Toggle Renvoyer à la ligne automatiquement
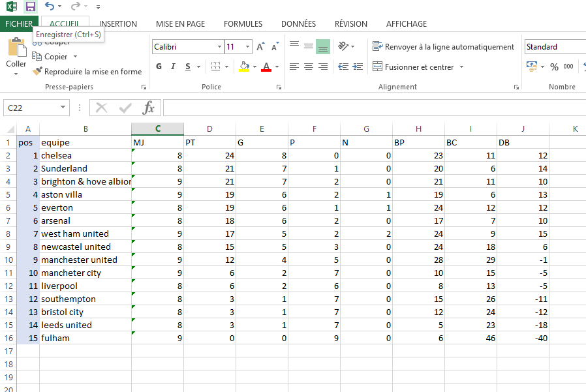Viewport: 586px width, 392px height. 443,46
